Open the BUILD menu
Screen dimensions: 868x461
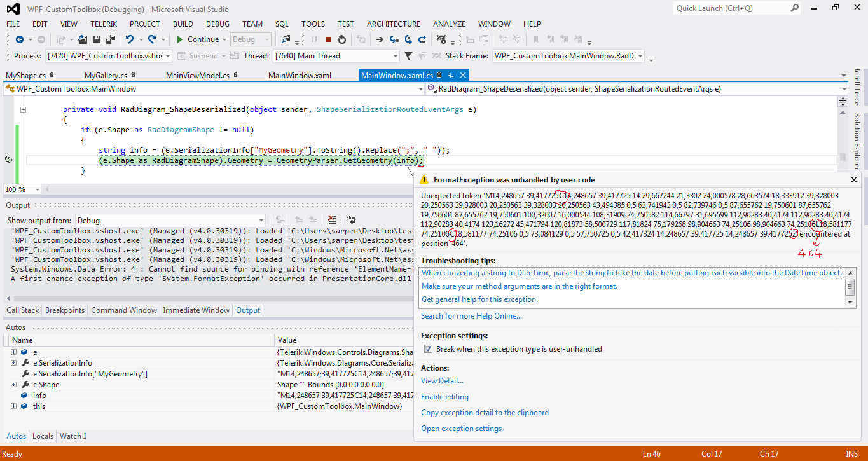coord(183,24)
